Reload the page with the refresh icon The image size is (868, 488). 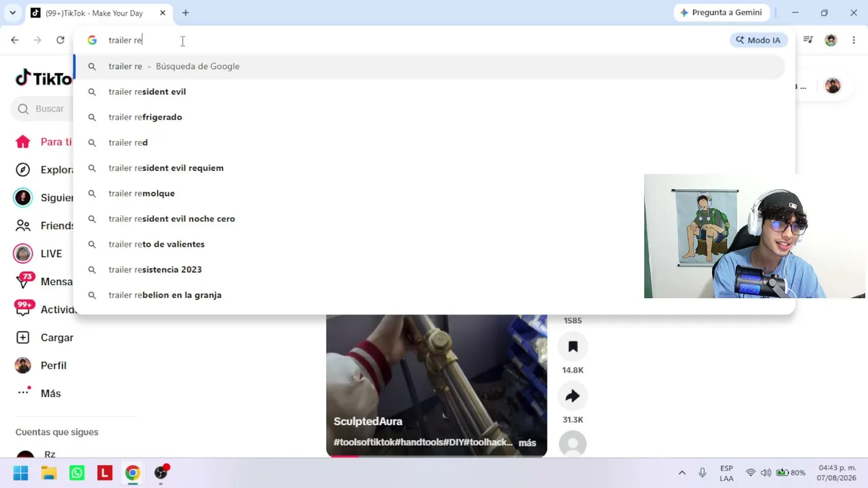[60, 40]
